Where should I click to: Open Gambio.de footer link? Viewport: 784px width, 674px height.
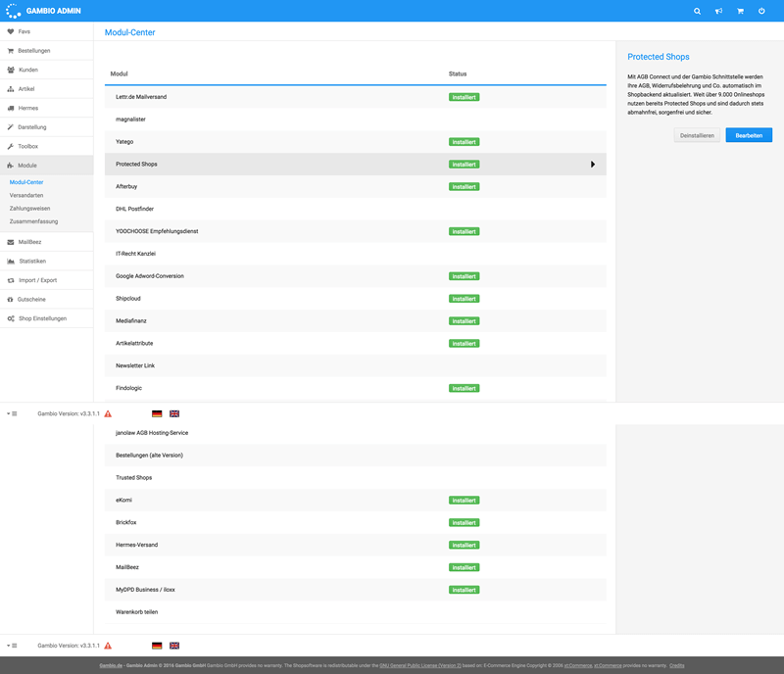click(111, 666)
